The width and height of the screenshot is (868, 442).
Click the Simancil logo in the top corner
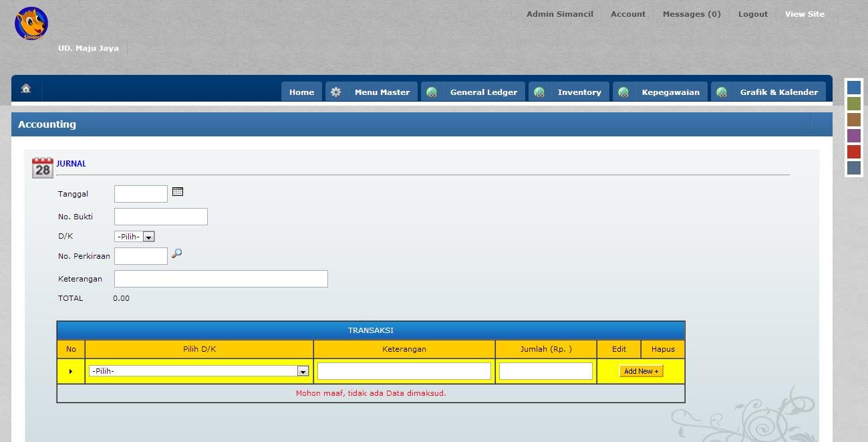click(31, 23)
